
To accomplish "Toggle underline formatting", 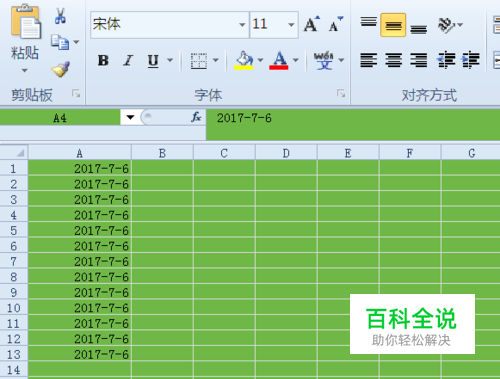I will 153,60.
